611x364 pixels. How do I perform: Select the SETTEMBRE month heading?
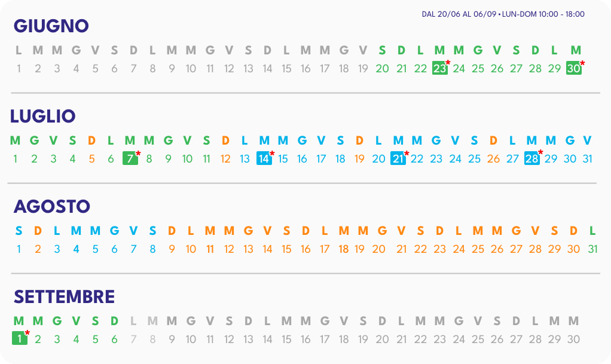point(64,296)
